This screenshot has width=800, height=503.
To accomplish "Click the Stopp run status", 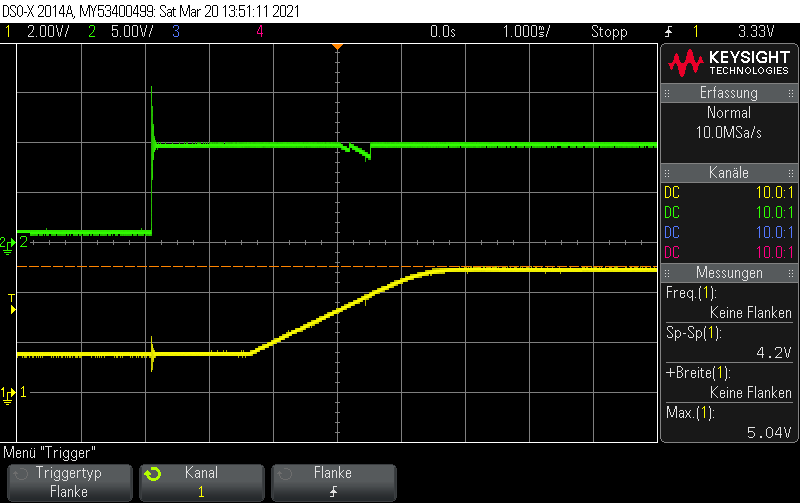I will pyautogui.click(x=609, y=32).
